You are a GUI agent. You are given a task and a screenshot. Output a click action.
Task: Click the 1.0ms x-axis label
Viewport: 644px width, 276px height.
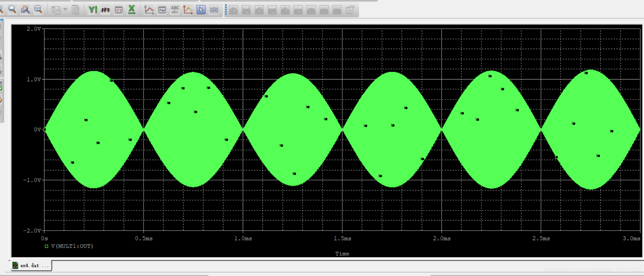point(243,238)
